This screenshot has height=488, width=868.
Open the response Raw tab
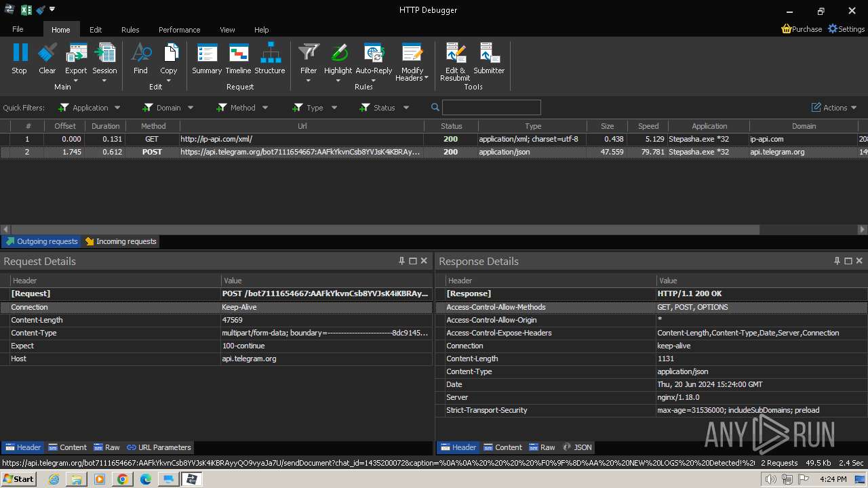click(x=542, y=447)
